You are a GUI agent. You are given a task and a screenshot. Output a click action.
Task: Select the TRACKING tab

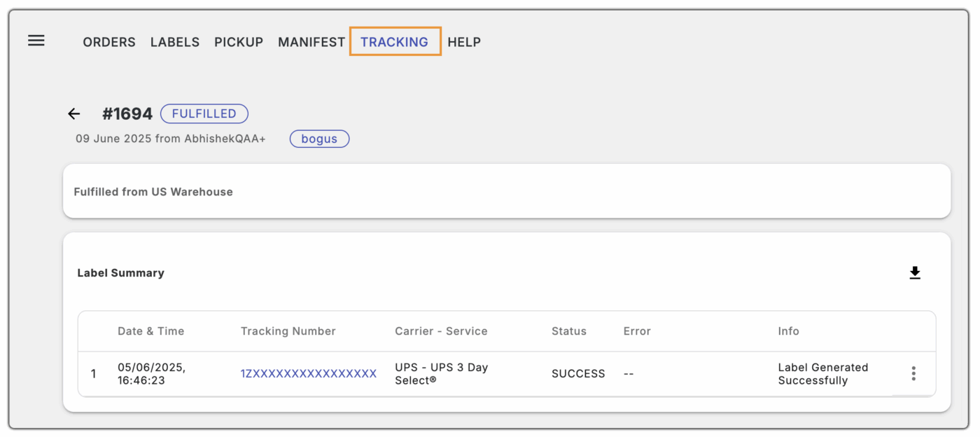[395, 42]
